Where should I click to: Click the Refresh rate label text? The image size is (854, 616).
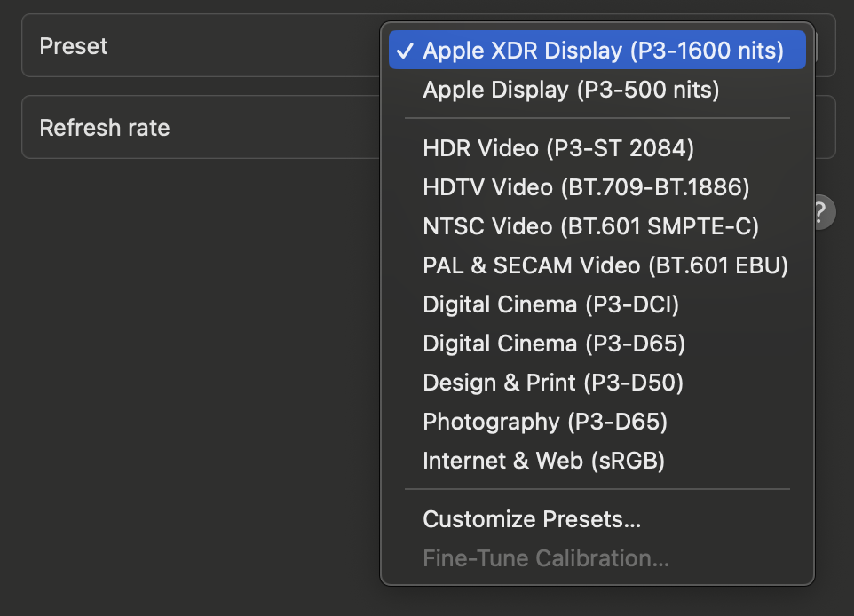click(105, 128)
